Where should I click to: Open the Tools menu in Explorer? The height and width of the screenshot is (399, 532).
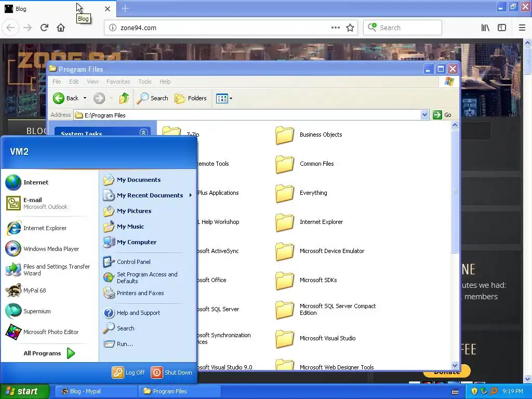pyautogui.click(x=145, y=82)
